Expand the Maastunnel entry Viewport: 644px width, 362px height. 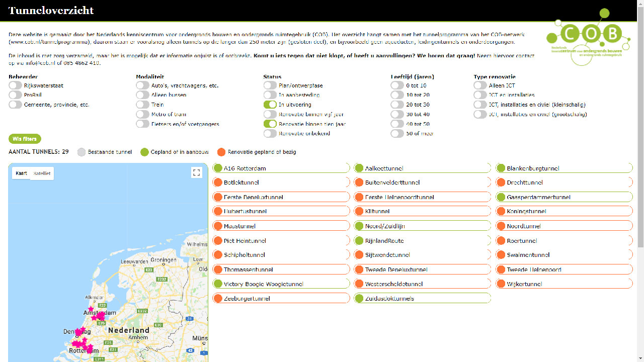(281, 226)
